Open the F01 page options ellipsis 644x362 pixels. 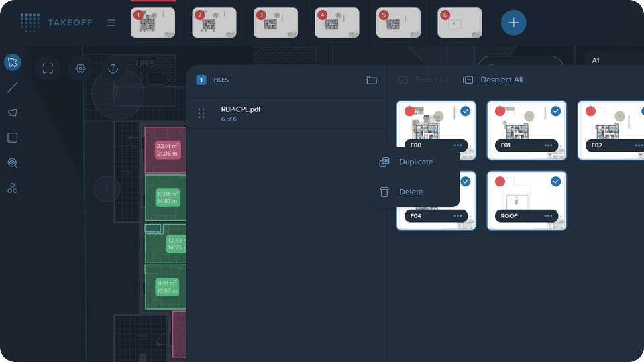548,145
